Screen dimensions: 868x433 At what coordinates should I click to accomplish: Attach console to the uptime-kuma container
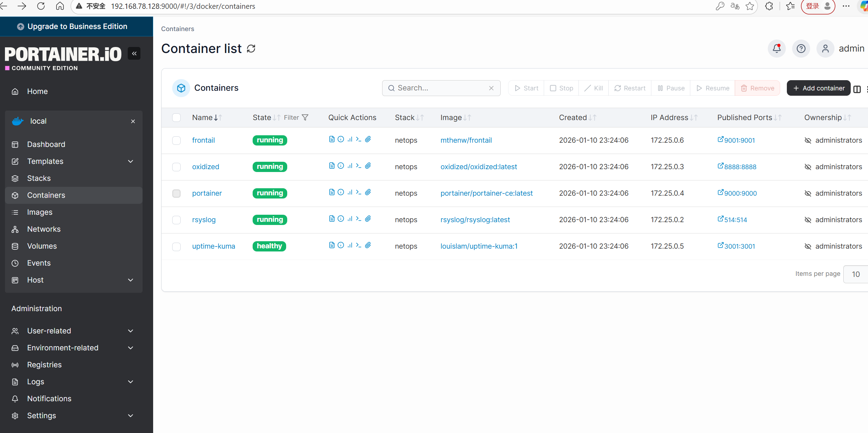click(x=368, y=245)
